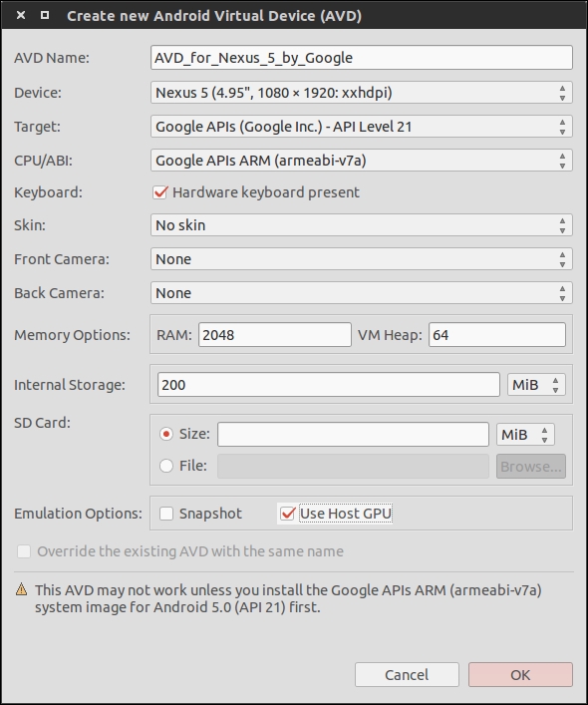Open the SD Card MiB unit dropdown
588x705 pixels.
(x=525, y=435)
